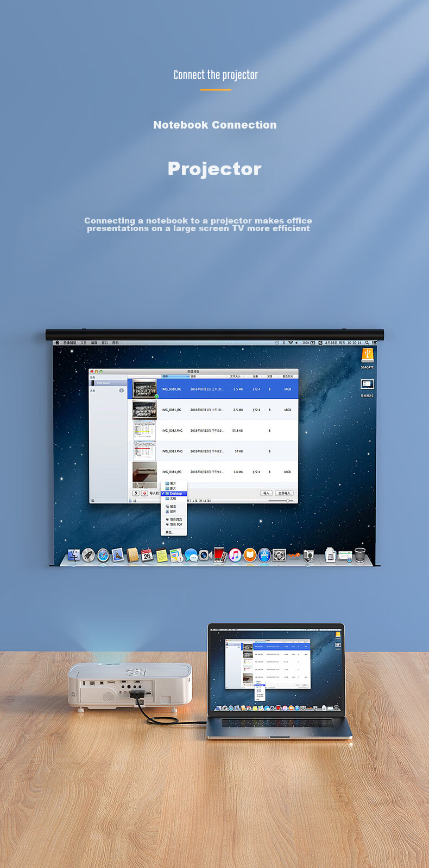The width and height of the screenshot is (429, 868).
Task: Choose 制作网页 in projected import menu
Action: 173,520
